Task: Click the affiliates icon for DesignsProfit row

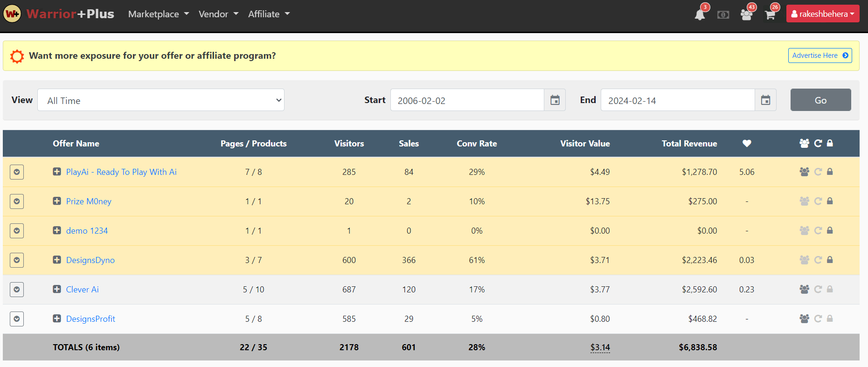Action: (804, 319)
